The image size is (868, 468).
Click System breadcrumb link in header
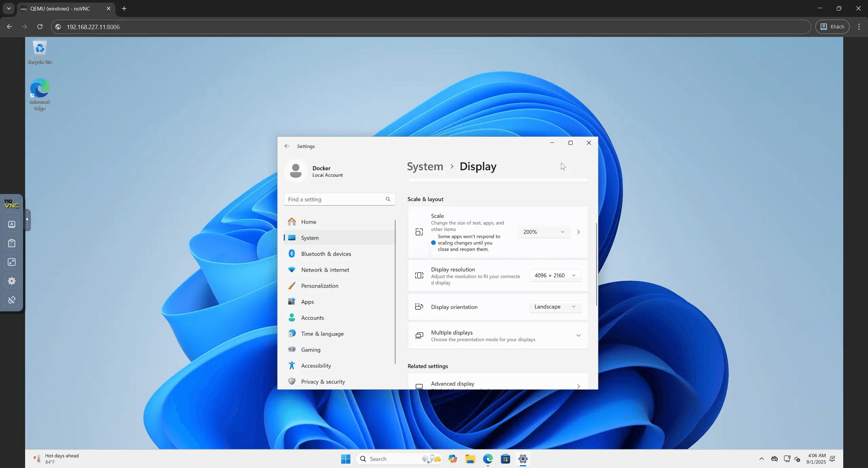click(x=425, y=167)
